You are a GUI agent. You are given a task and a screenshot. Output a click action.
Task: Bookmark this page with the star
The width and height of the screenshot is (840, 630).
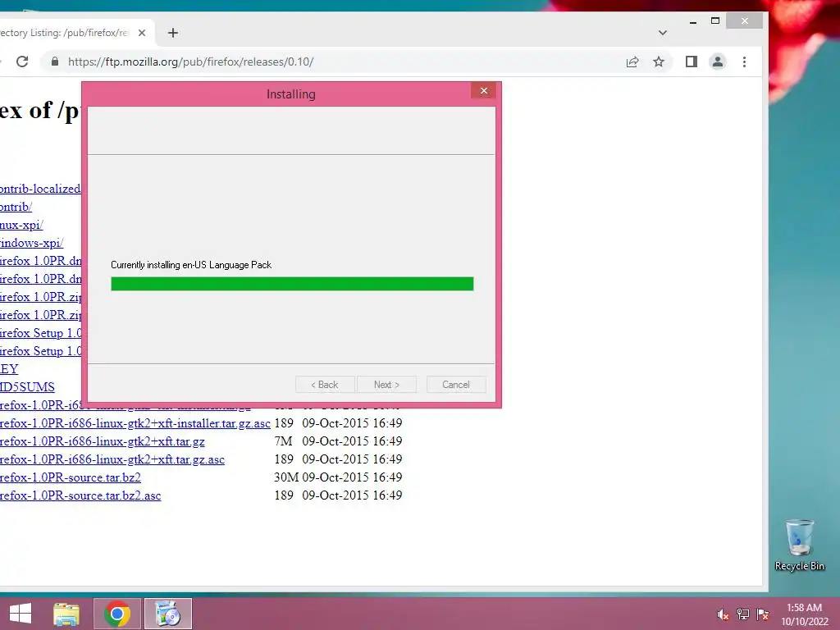(659, 62)
